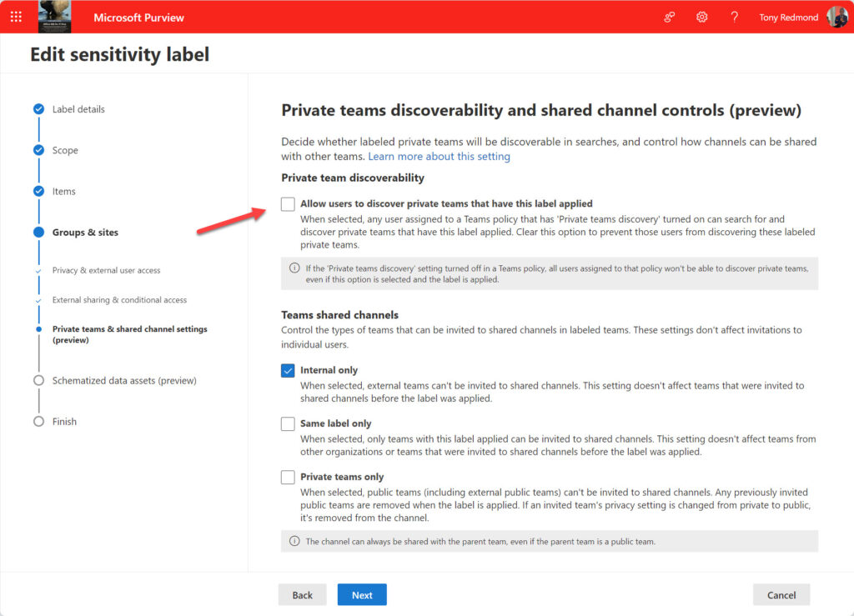Click the Next button
Screen dimensions: 854x616
tap(362, 595)
